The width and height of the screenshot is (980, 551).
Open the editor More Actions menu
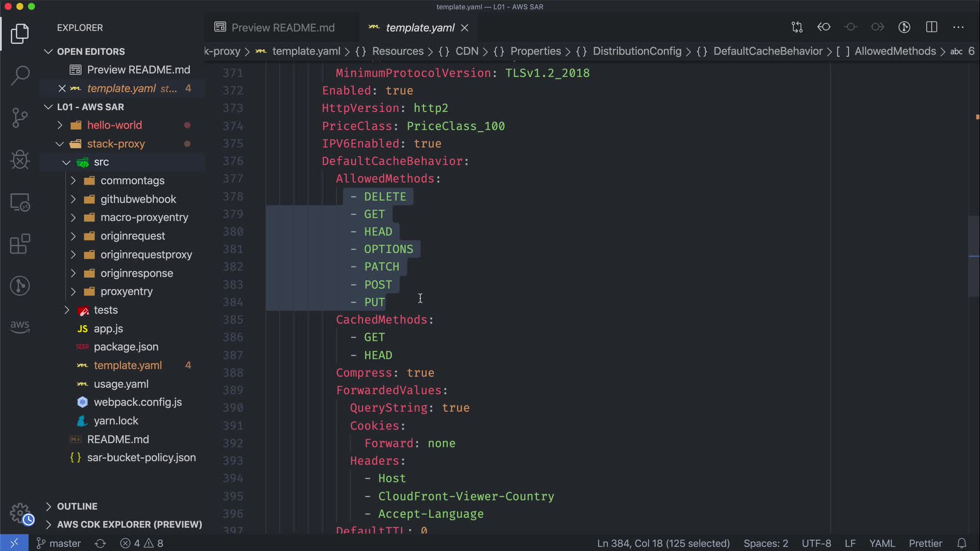point(958,28)
